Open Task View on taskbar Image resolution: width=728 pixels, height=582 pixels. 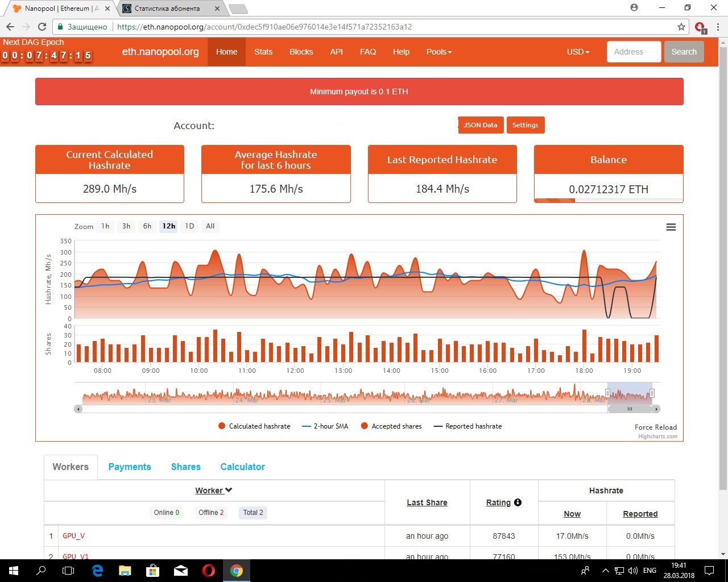[68, 571]
